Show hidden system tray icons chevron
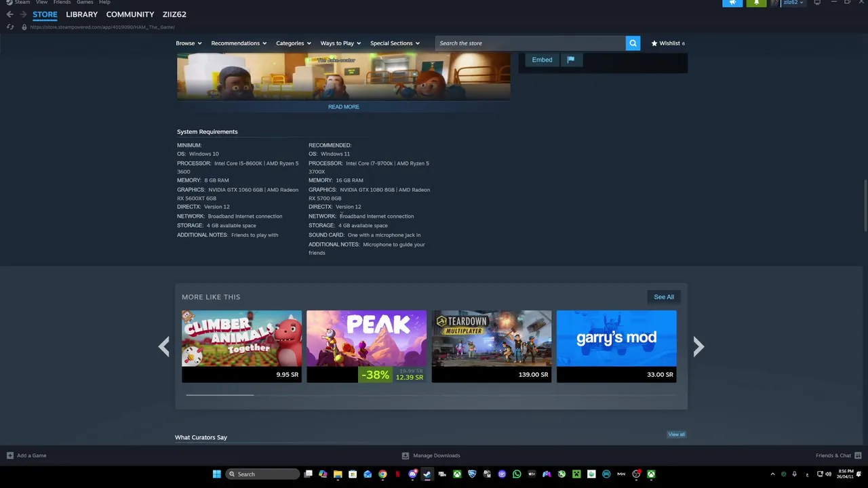 (772, 474)
